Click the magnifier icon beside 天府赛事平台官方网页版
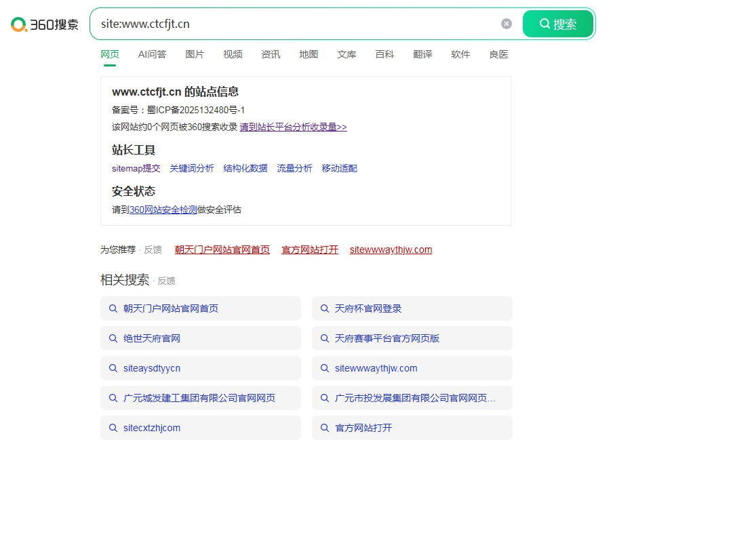The height and width of the screenshot is (560, 731). tap(324, 338)
